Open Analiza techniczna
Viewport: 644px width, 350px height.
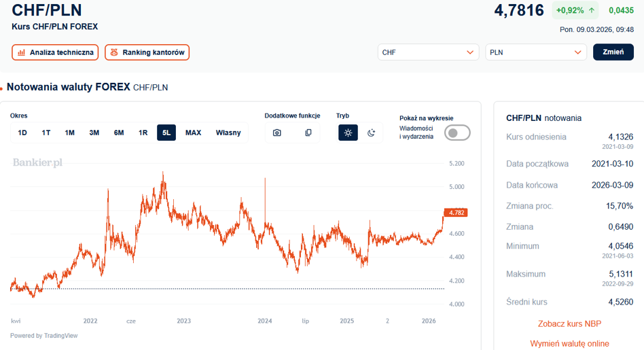tap(55, 52)
